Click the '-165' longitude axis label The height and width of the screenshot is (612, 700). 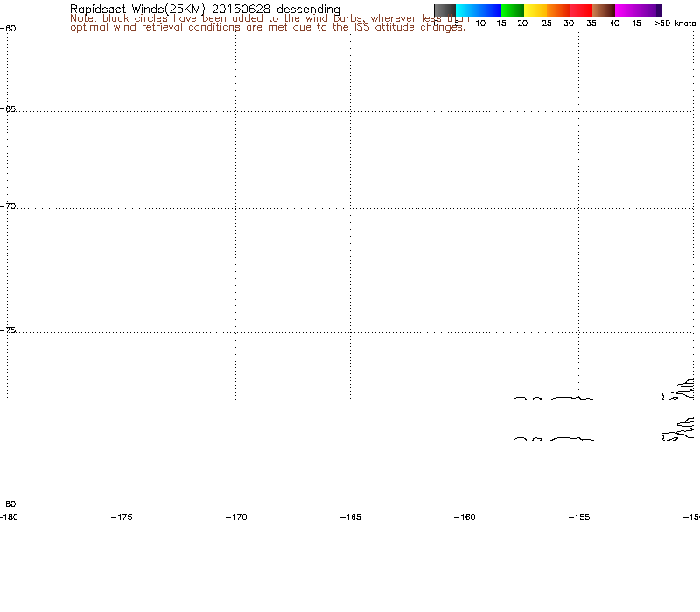pos(350,518)
